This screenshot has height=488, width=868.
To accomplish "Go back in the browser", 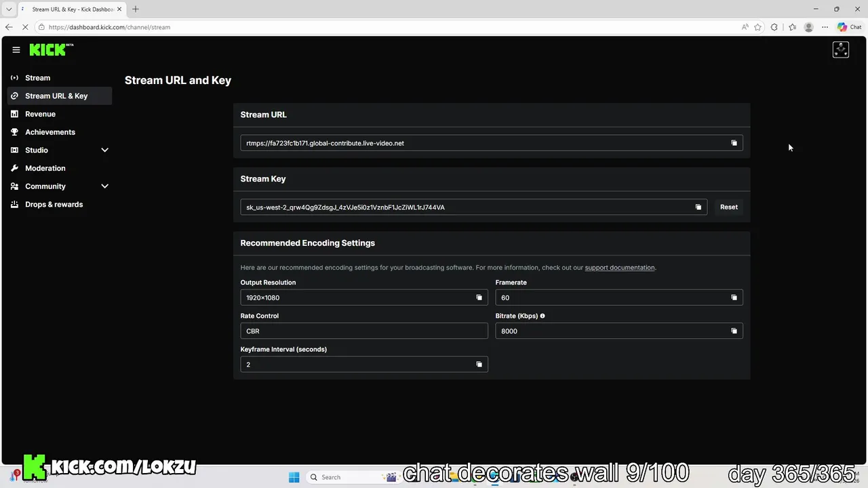I will tap(9, 27).
